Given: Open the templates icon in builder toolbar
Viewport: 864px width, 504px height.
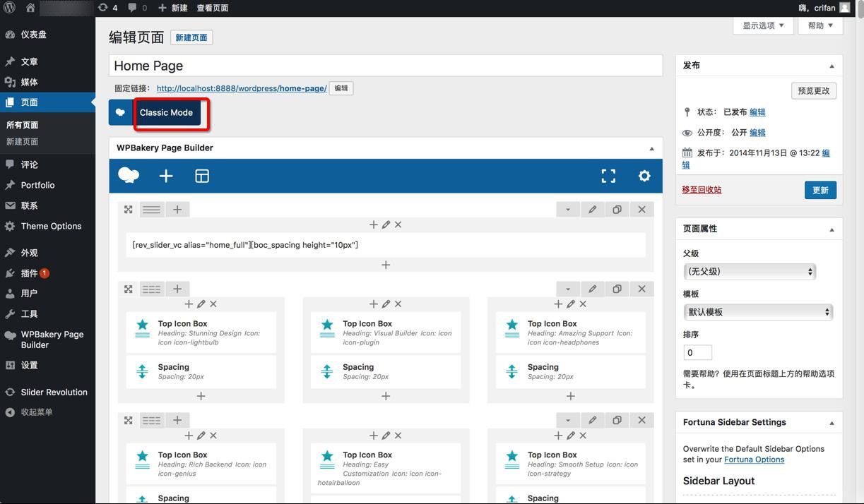Looking at the screenshot, I should click(x=202, y=176).
